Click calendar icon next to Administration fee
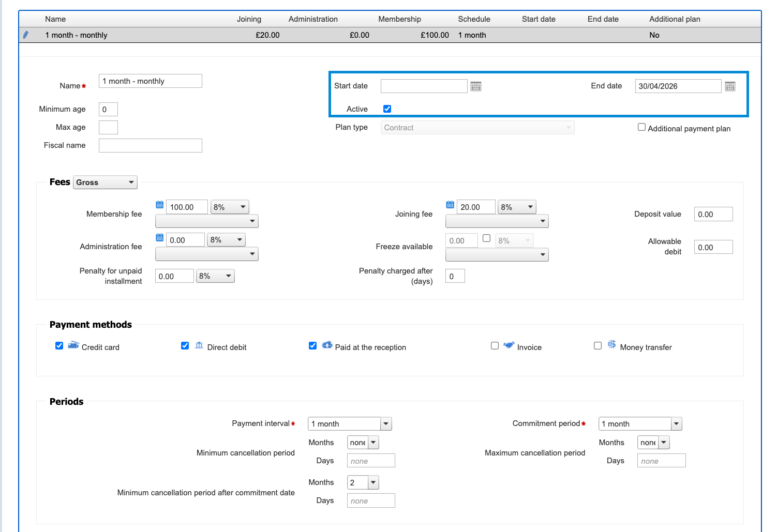Viewport: 777px width, 532px height. click(x=160, y=238)
